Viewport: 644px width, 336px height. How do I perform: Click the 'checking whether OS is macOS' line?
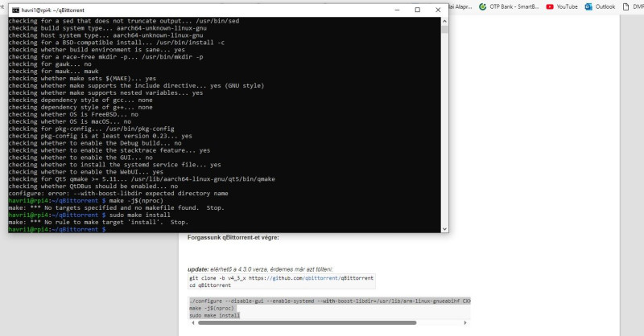(x=70, y=121)
